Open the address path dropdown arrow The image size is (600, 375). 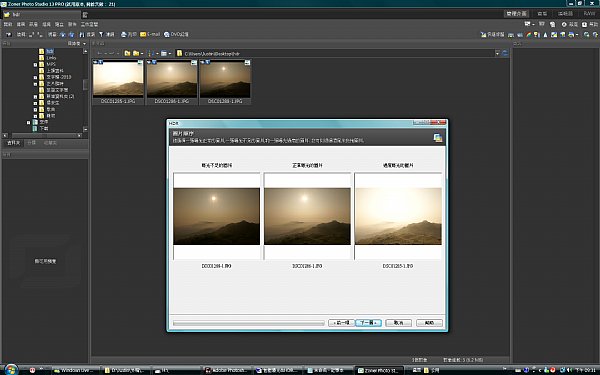(497, 54)
